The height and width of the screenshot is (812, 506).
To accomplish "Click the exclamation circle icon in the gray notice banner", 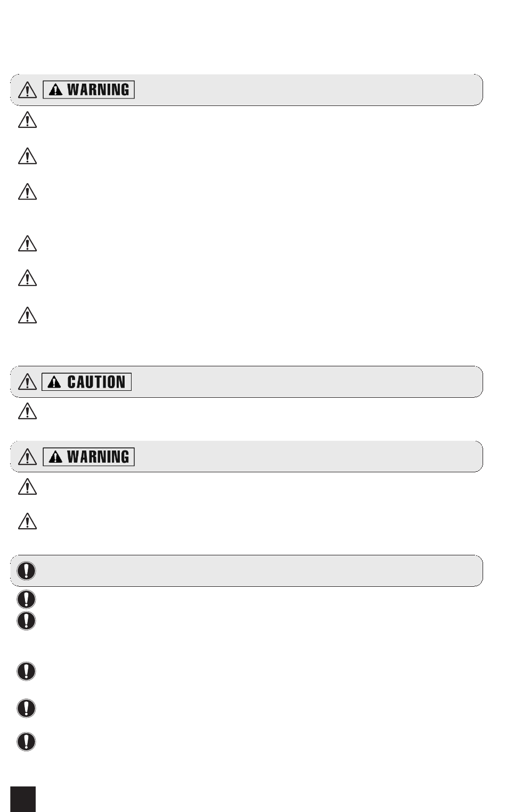I will [x=26, y=571].
